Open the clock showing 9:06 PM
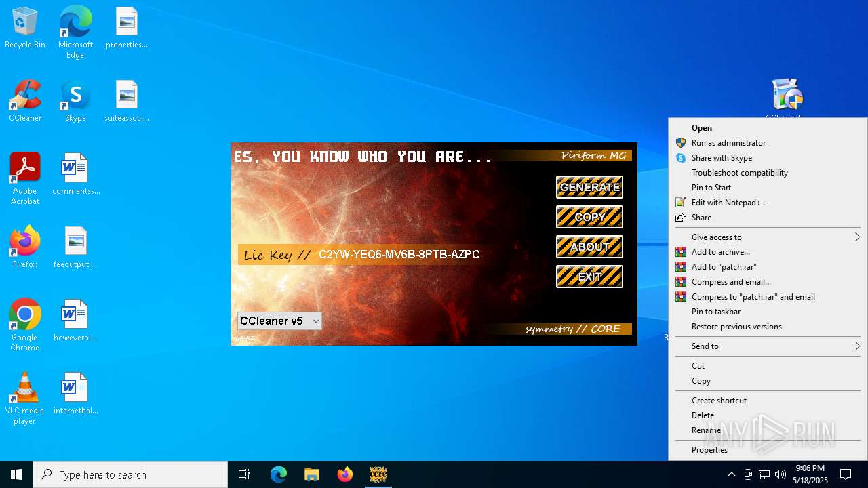Viewport: 868px width, 488px height. coord(811,474)
